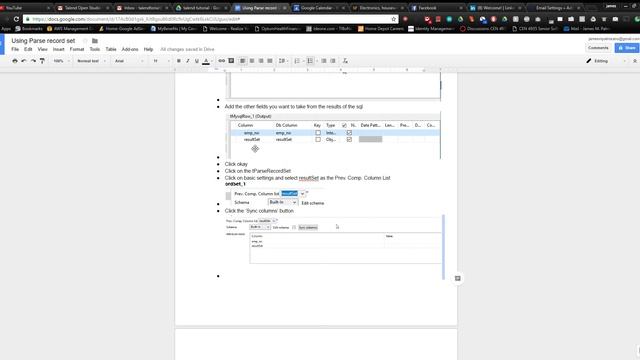
Task: Click the Undo arrow icon
Action: tap(24, 61)
